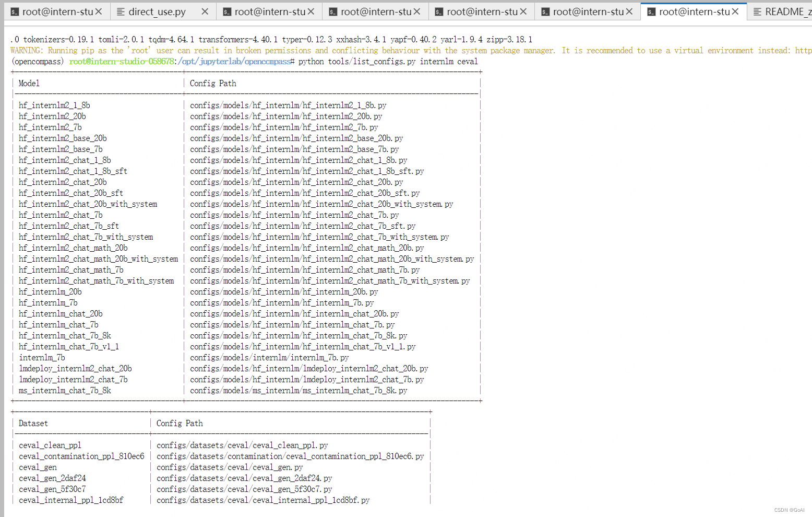This screenshot has width=812, height=517.
Task: Click the model name 'hf_internlm_chat_7b_8k'
Action: [x=65, y=336]
